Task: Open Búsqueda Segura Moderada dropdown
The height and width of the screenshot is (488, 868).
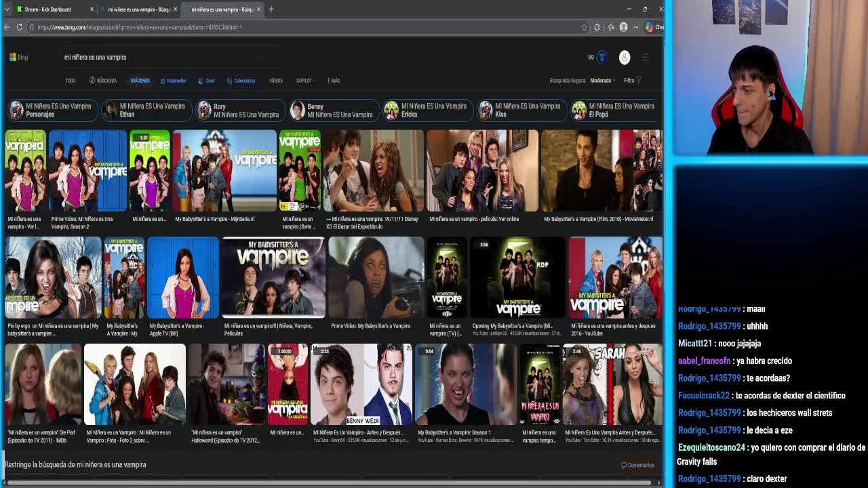Action: point(602,81)
